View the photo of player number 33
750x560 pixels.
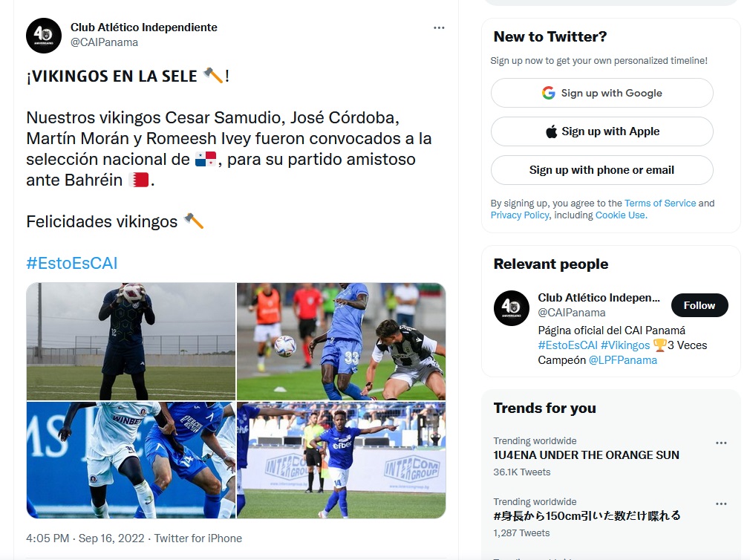click(341, 342)
